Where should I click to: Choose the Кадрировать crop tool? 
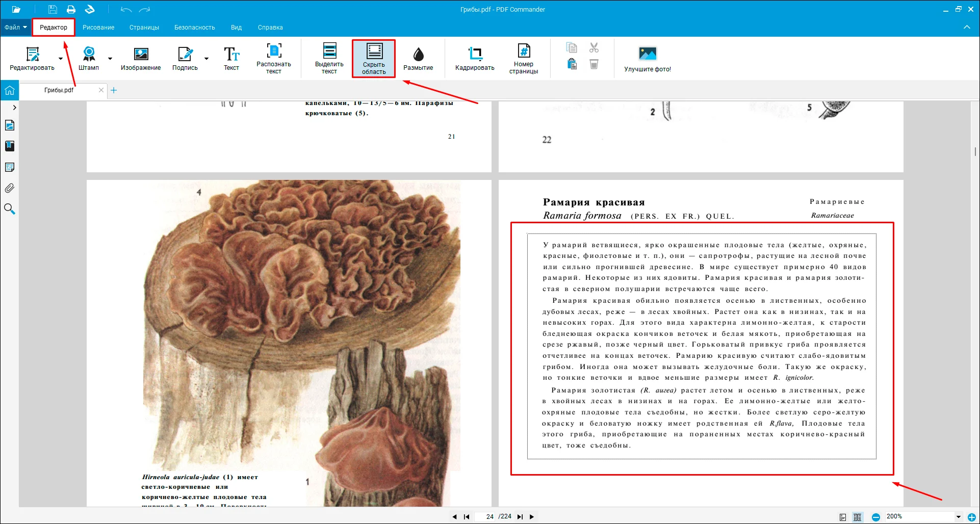click(475, 59)
